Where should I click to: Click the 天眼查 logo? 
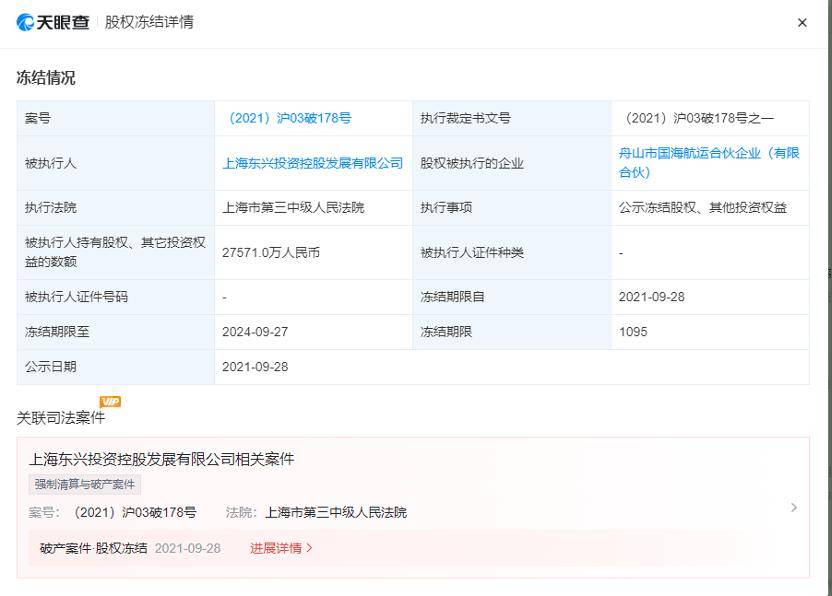tap(53, 22)
